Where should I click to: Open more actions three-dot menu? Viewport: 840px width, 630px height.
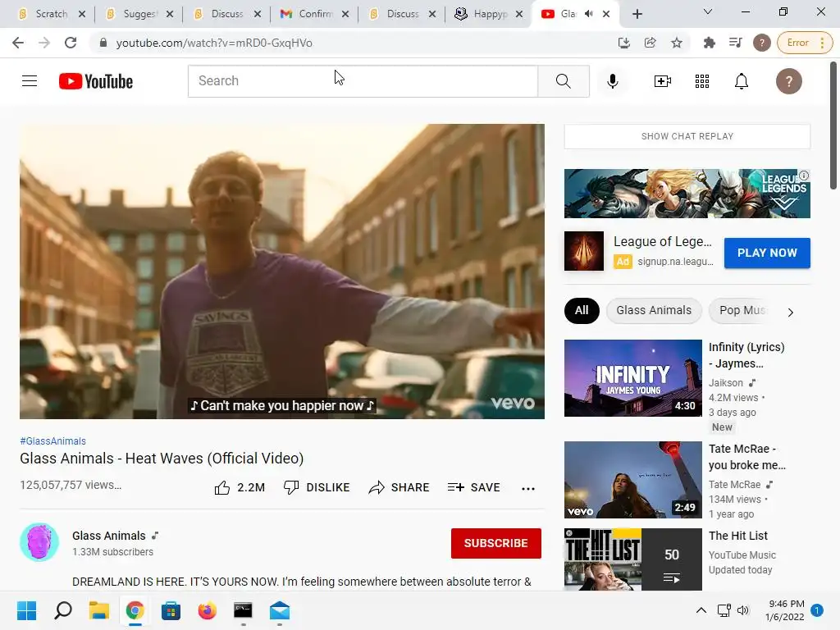528,489
